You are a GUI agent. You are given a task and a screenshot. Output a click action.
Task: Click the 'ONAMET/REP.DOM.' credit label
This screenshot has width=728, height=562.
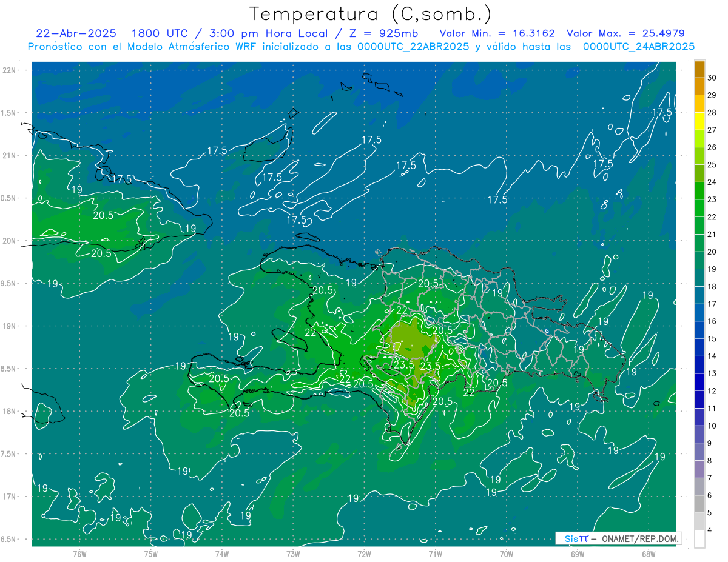click(x=639, y=538)
